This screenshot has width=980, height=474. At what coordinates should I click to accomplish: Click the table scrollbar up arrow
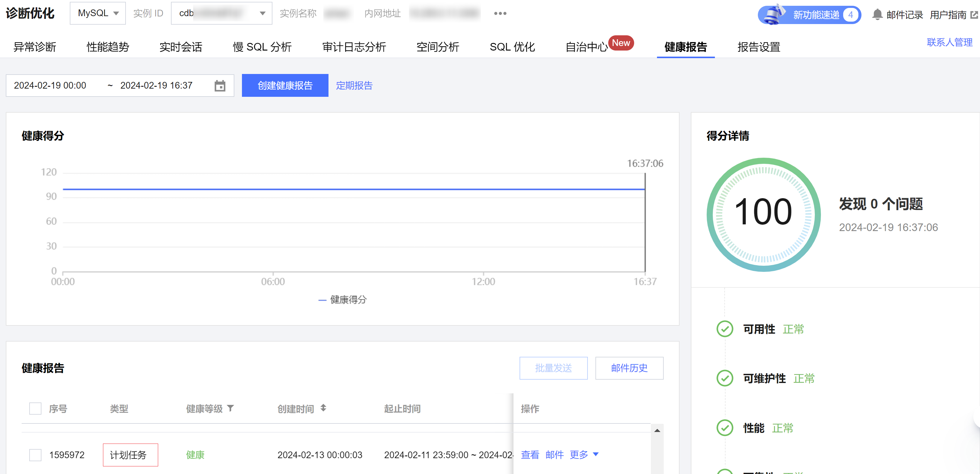[x=657, y=430]
